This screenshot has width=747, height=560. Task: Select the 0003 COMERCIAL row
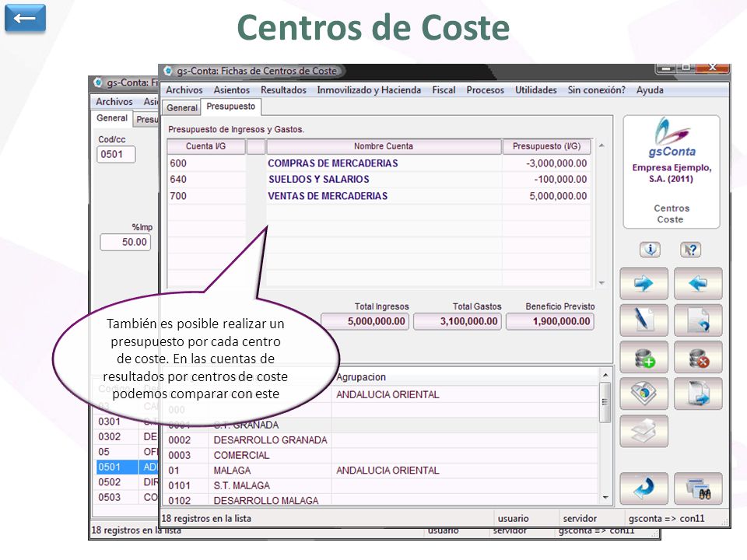click(x=381, y=455)
